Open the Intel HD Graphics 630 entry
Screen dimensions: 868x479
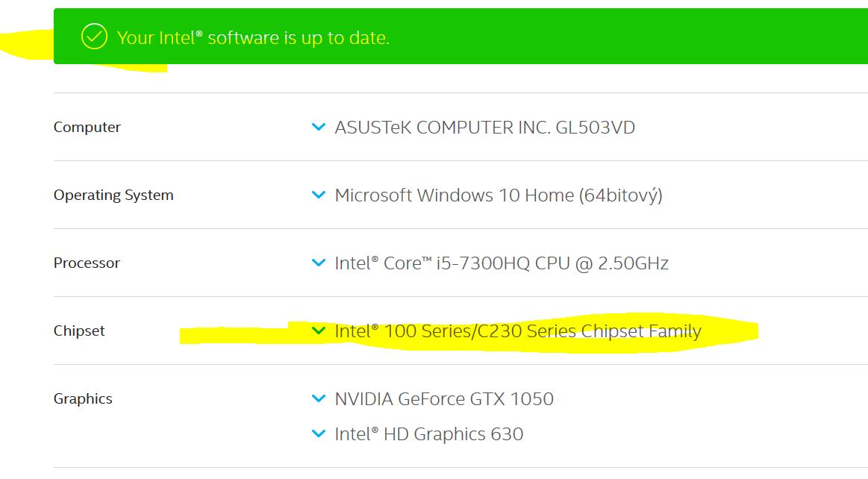[428, 434]
